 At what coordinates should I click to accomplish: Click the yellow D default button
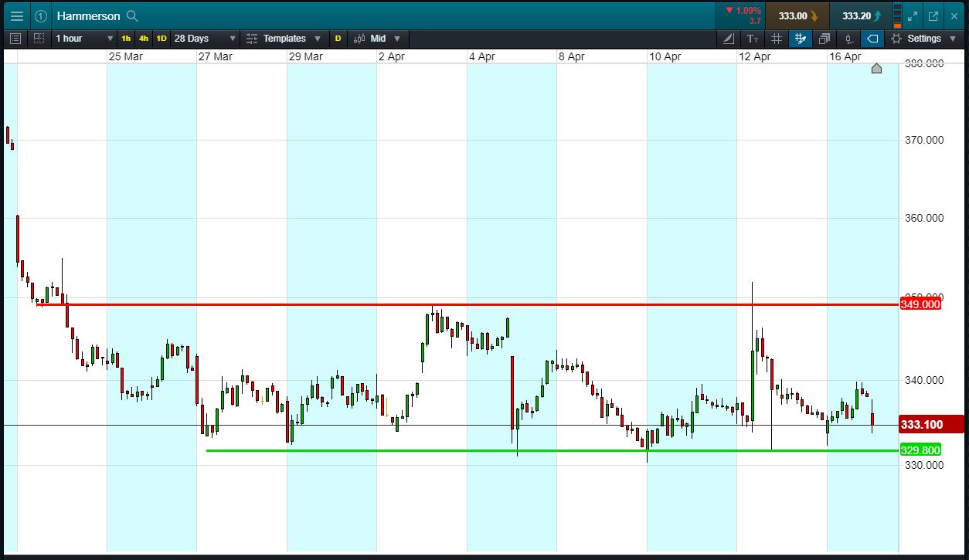pos(338,38)
